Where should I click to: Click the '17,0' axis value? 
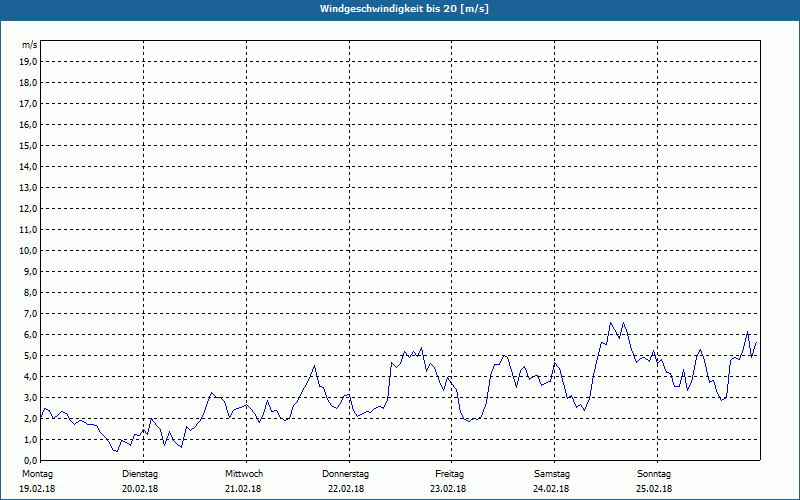(x=28, y=104)
